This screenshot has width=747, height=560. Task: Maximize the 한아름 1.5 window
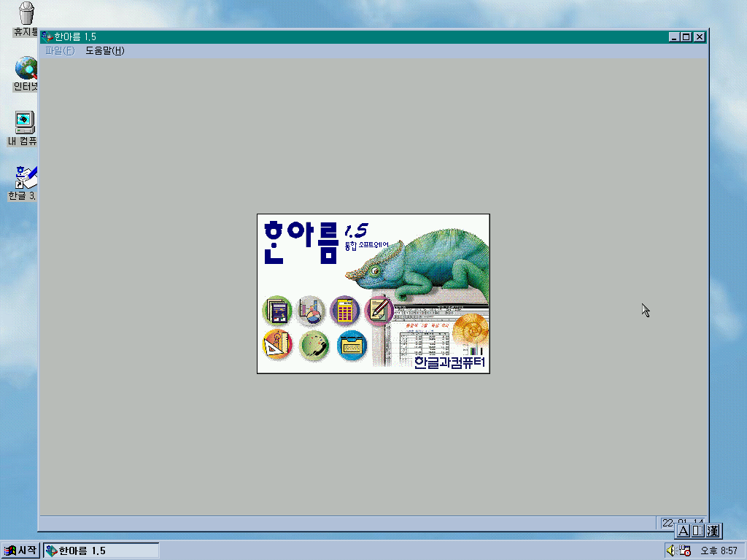[686, 36]
